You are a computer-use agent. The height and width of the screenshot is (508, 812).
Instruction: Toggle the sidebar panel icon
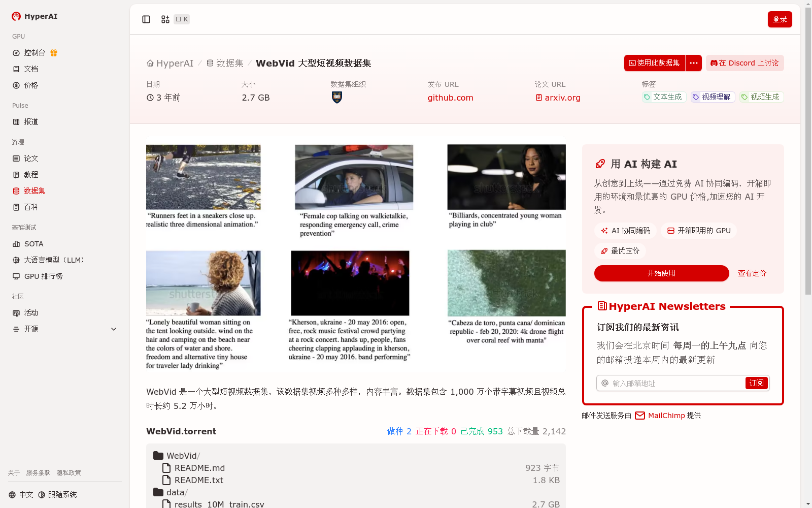coord(146,19)
